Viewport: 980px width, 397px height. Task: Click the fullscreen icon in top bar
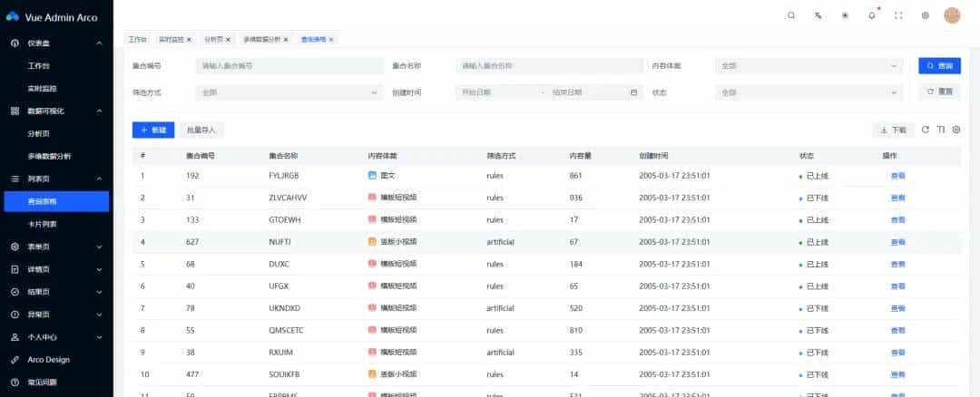click(x=898, y=16)
